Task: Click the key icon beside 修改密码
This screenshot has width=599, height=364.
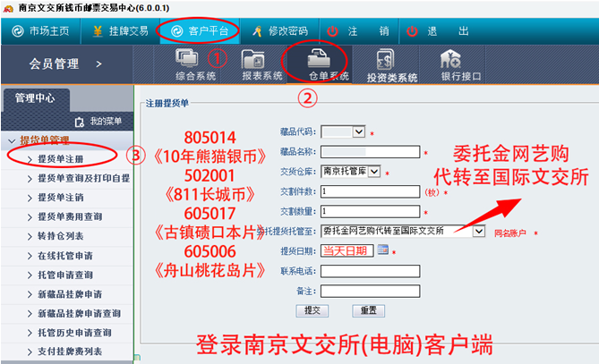Action: [x=257, y=31]
